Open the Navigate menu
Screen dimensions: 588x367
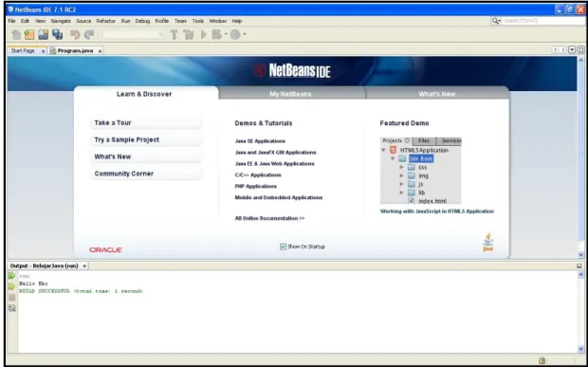pos(61,21)
